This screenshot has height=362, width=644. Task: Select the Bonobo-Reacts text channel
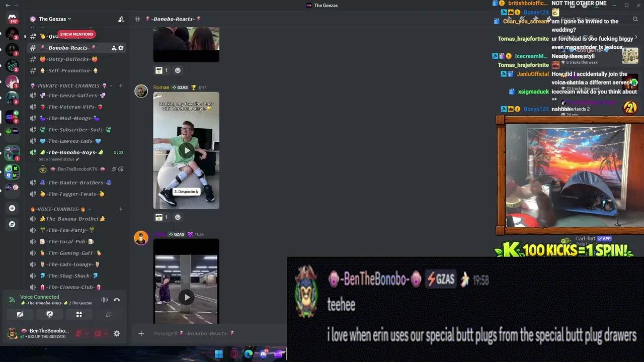tap(76, 48)
